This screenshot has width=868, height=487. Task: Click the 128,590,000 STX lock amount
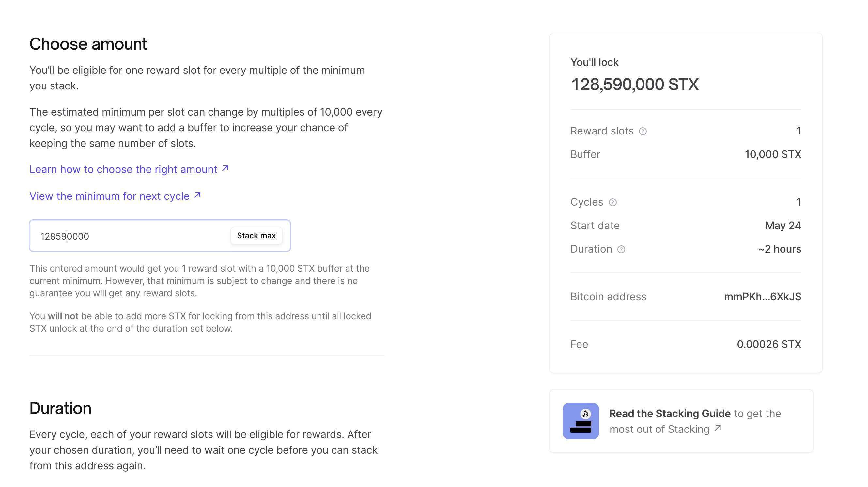coord(634,84)
